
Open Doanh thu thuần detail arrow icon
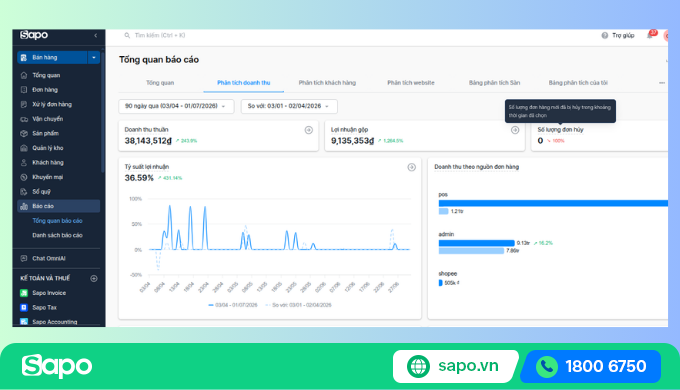[309, 130]
